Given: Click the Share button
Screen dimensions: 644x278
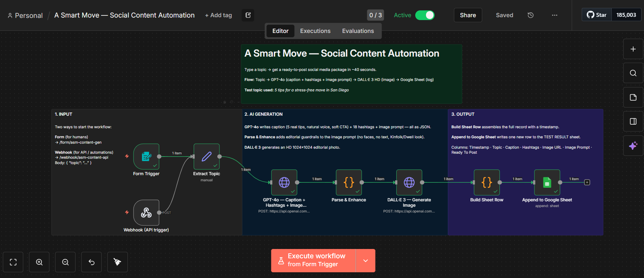Looking at the screenshot, I should [x=468, y=15].
